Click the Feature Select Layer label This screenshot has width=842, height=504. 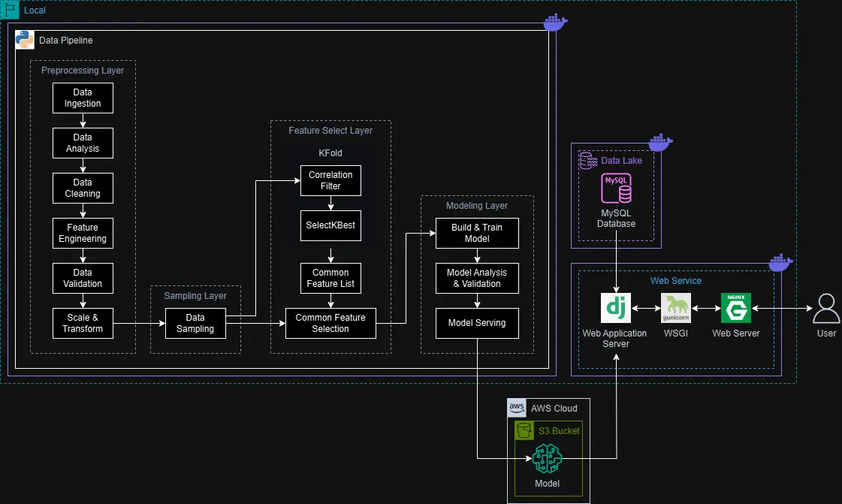coord(330,131)
